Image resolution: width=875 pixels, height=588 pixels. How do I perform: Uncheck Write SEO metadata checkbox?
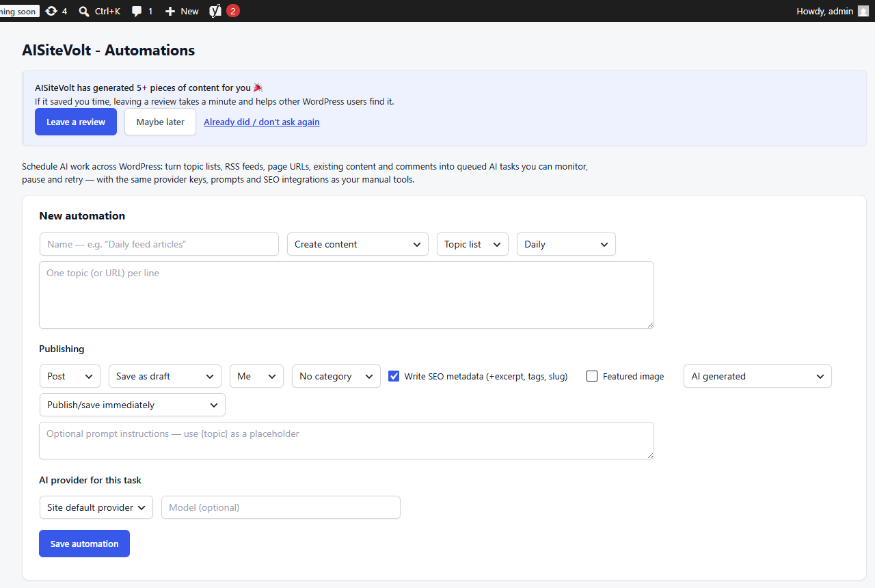394,376
